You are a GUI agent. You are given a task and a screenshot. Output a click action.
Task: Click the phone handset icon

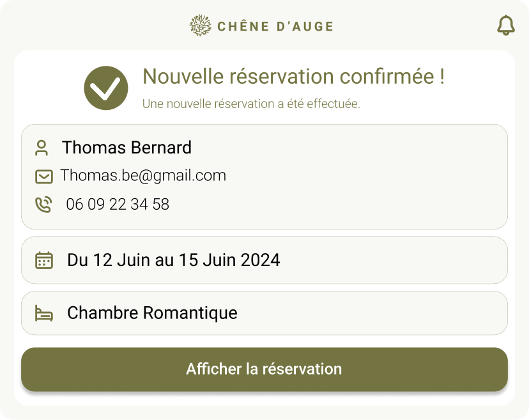43,205
